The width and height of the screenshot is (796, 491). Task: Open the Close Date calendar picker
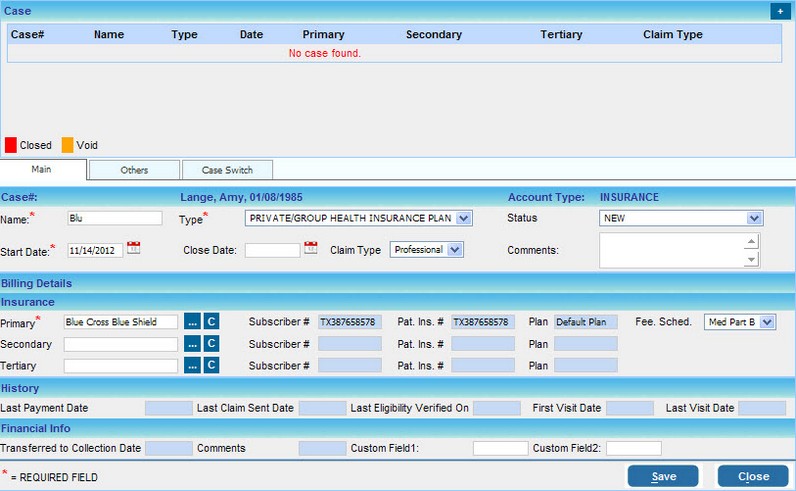tap(310, 248)
